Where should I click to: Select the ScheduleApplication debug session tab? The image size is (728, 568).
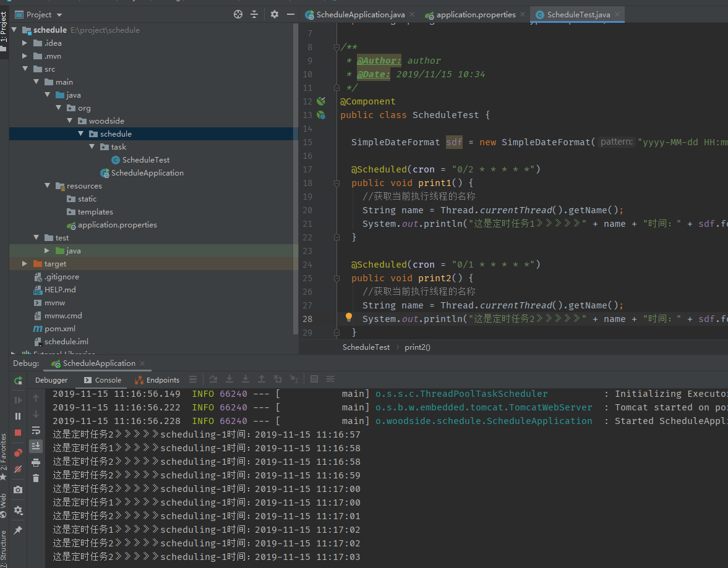pos(98,363)
